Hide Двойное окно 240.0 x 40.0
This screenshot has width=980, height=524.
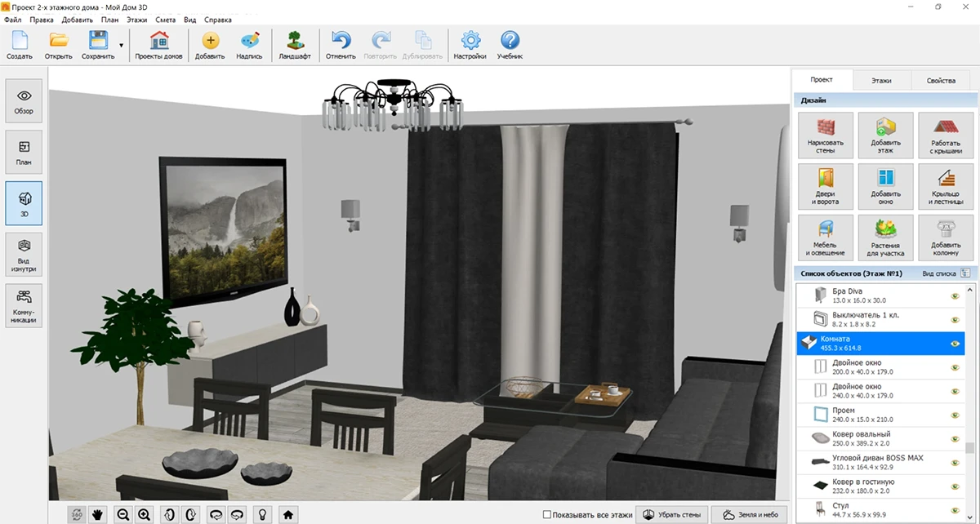pyautogui.click(x=955, y=391)
